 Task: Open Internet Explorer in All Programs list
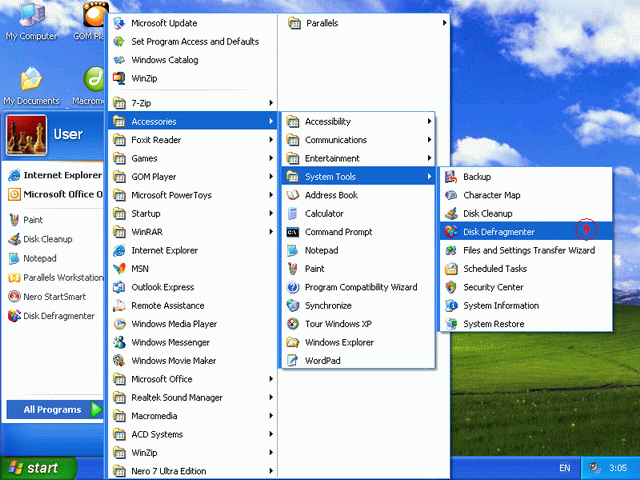tap(193, 250)
